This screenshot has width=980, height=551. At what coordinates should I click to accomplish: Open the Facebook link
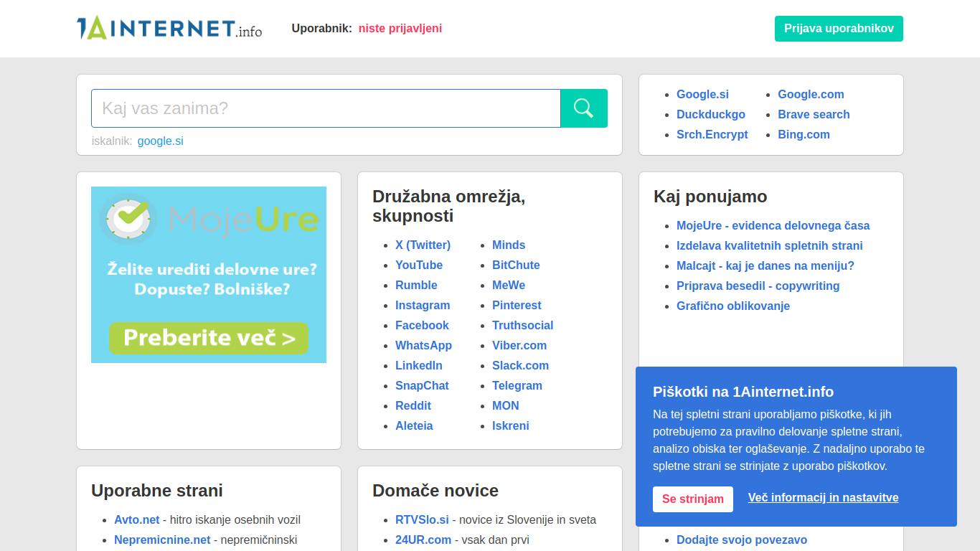[422, 326]
